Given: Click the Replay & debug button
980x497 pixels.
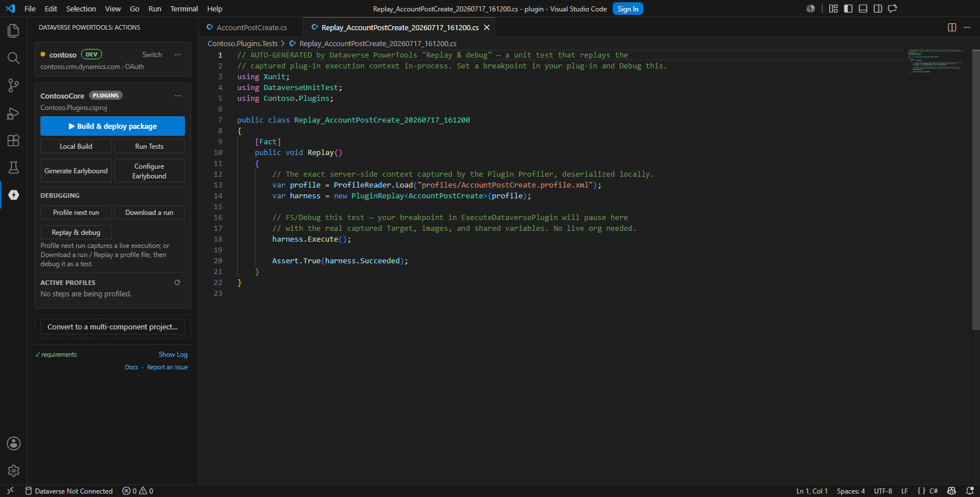Looking at the screenshot, I should point(76,233).
